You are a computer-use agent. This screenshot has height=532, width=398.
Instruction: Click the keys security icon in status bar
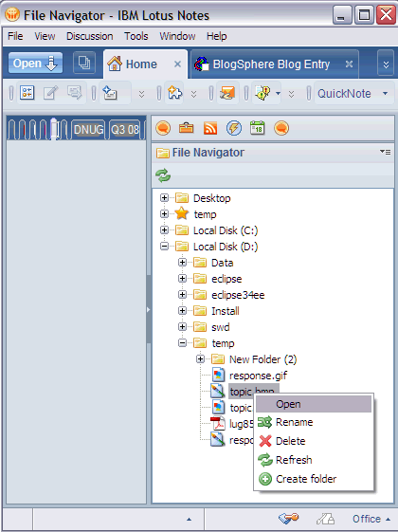pos(288,518)
